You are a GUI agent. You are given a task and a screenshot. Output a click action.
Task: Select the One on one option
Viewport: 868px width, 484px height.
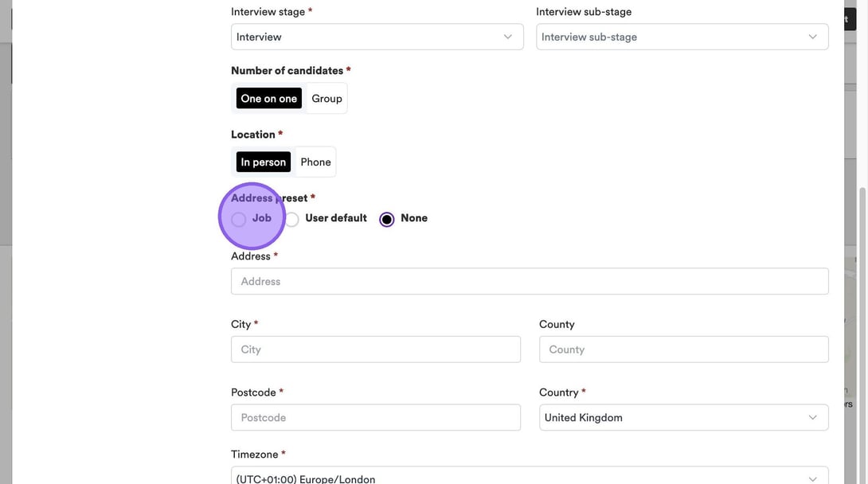tap(268, 99)
